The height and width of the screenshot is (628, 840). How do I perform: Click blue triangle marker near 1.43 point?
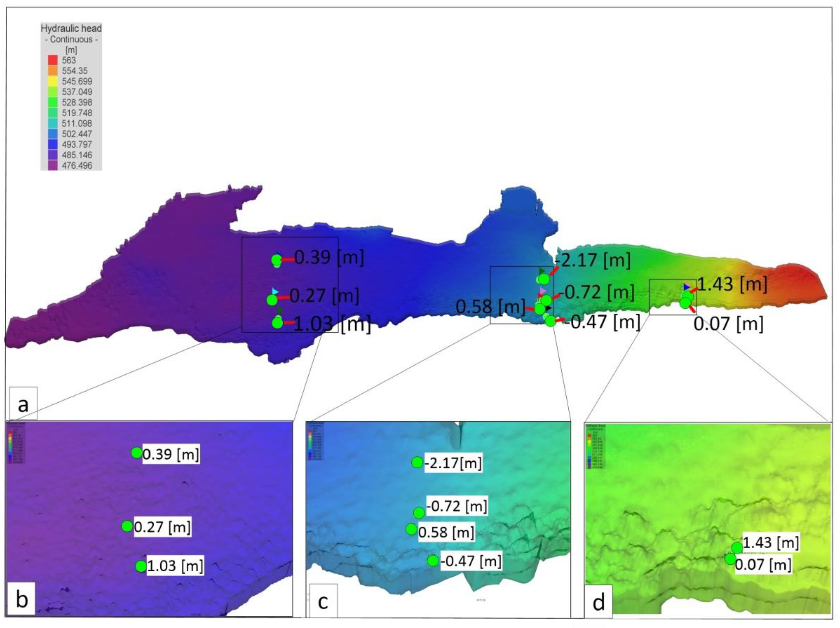687,287
